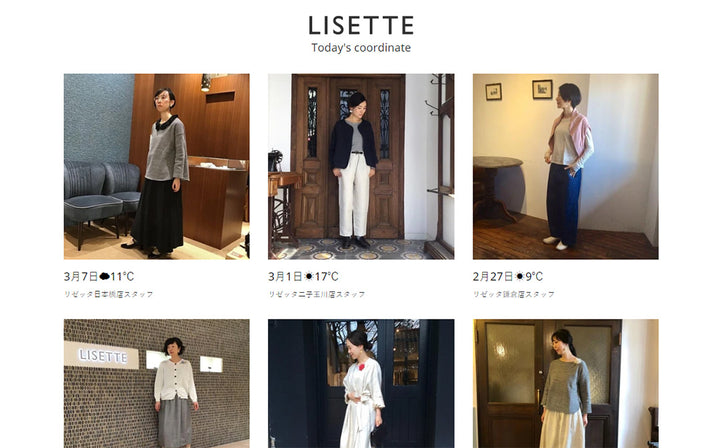Select the リゼッタ日本橋店スタッフ caption
This screenshot has height=448, width=720.
coord(108,294)
